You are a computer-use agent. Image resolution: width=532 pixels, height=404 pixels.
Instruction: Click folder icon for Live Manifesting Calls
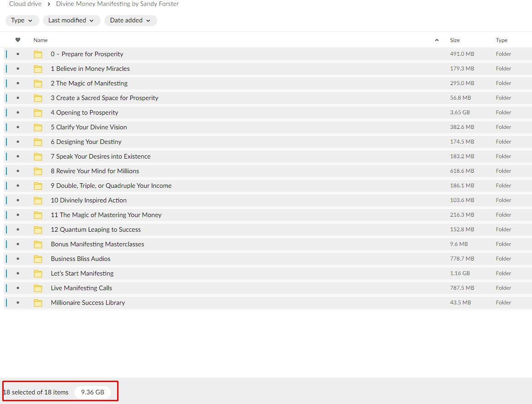38,288
